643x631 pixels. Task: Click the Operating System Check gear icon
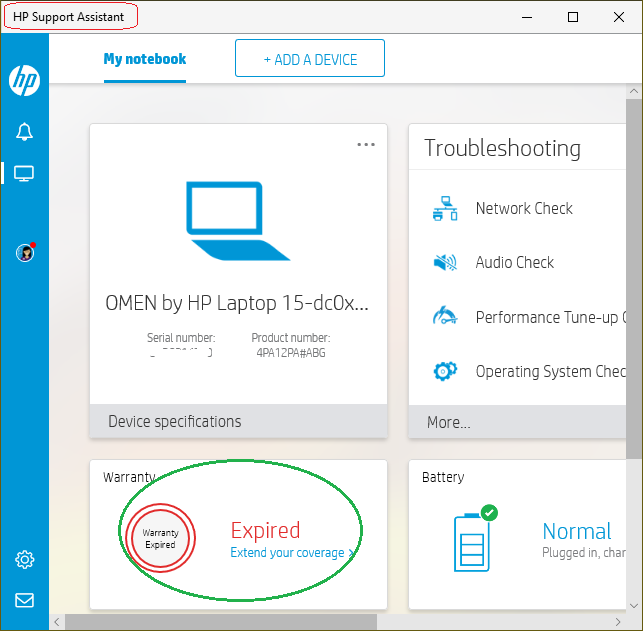coord(445,371)
